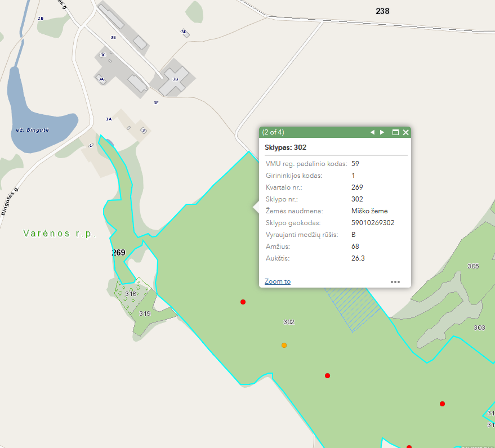Click the red point below the orange marker
Viewport: 495px width, 448px height.
tap(327, 375)
